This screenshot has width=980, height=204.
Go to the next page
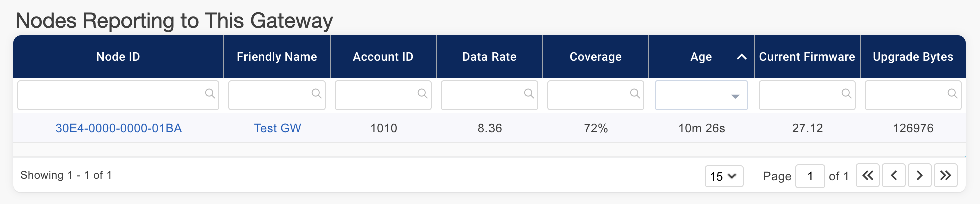pos(920,176)
